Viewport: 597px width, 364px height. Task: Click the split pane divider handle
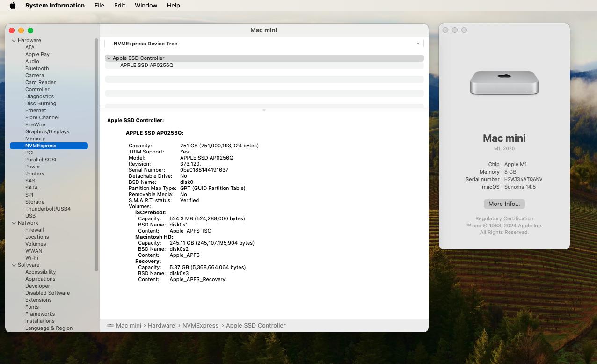pyautogui.click(x=264, y=110)
